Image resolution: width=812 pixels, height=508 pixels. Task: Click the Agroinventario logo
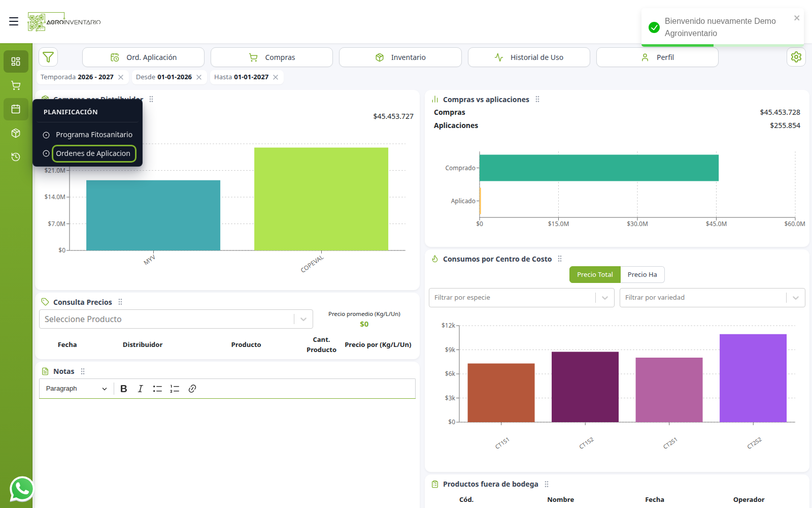[64, 22]
